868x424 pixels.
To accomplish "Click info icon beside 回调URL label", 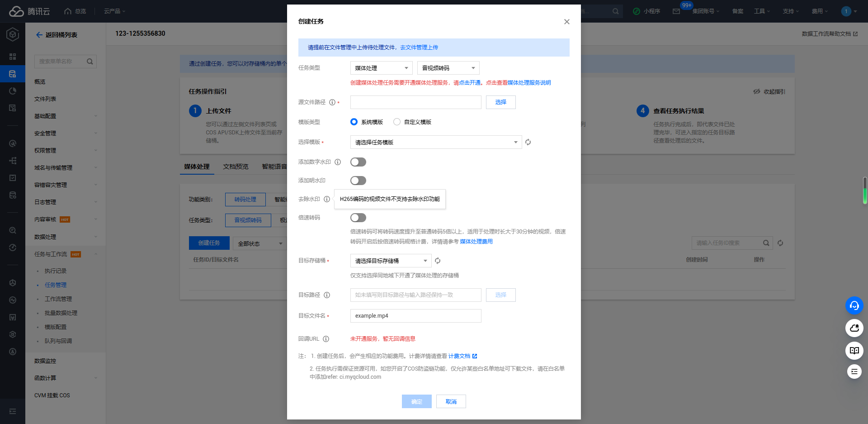I will click(x=326, y=339).
